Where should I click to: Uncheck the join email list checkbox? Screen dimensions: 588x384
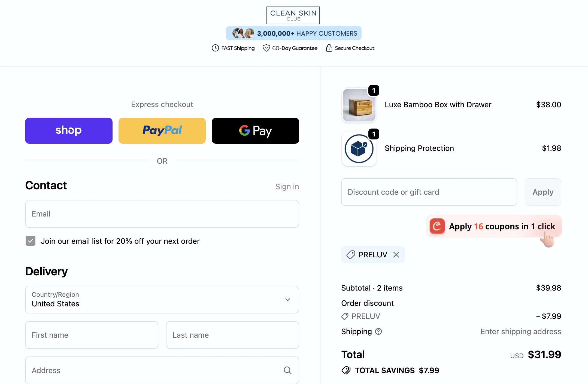click(31, 241)
